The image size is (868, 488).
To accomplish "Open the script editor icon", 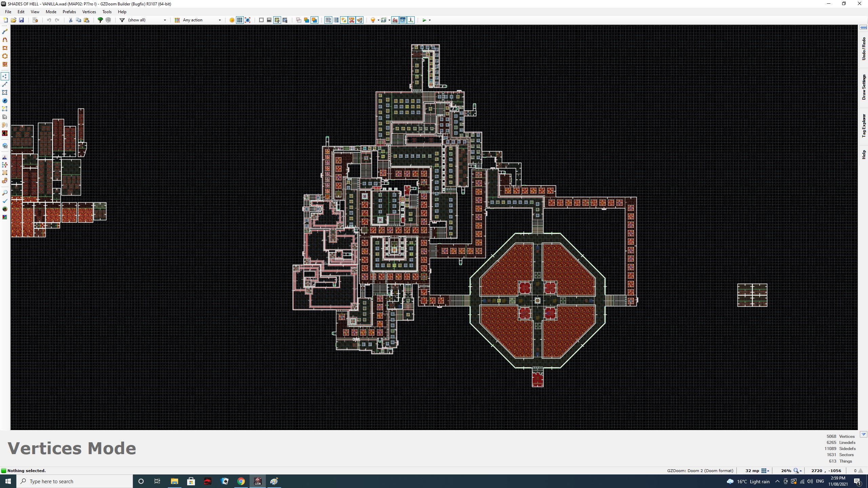I will click(x=35, y=20).
